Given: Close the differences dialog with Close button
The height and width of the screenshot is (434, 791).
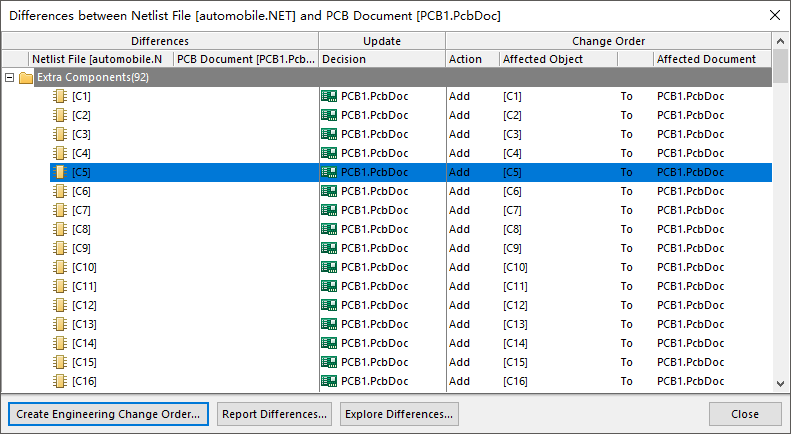Looking at the screenshot, I should point(745,414).
